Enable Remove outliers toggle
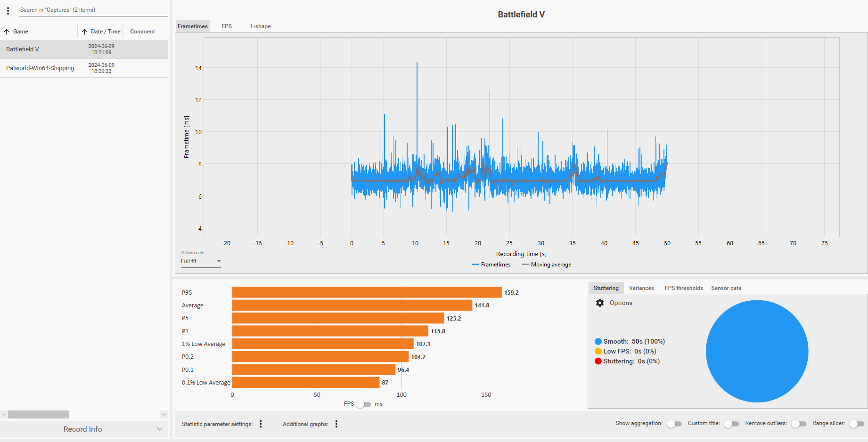Image resolution: width=868 pixels, height=442 pixels. tap(799, 424)
